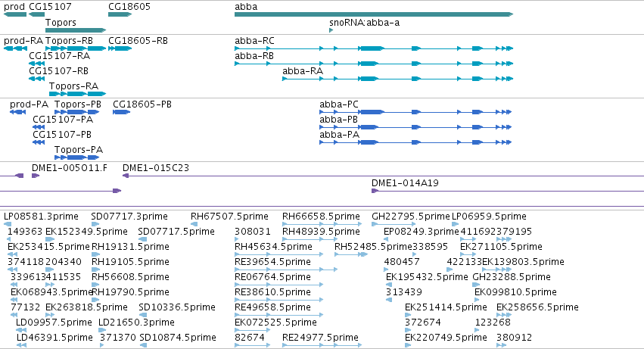
Task: Click the long teal abba gene bar
Action: 374,14
